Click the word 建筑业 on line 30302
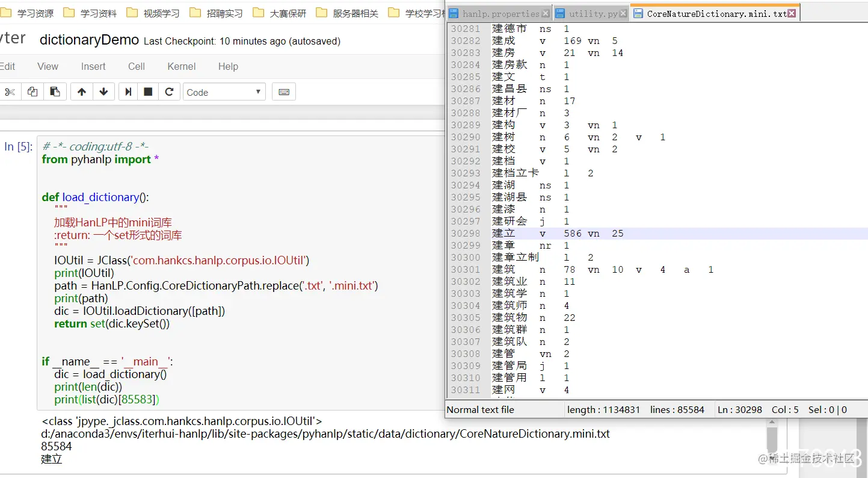This screenshot has width=868, height=478. 509,282
